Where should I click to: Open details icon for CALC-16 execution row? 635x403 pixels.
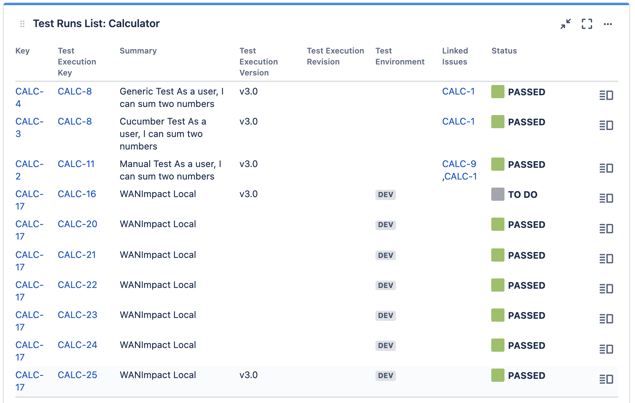click(x=606, y=198)
